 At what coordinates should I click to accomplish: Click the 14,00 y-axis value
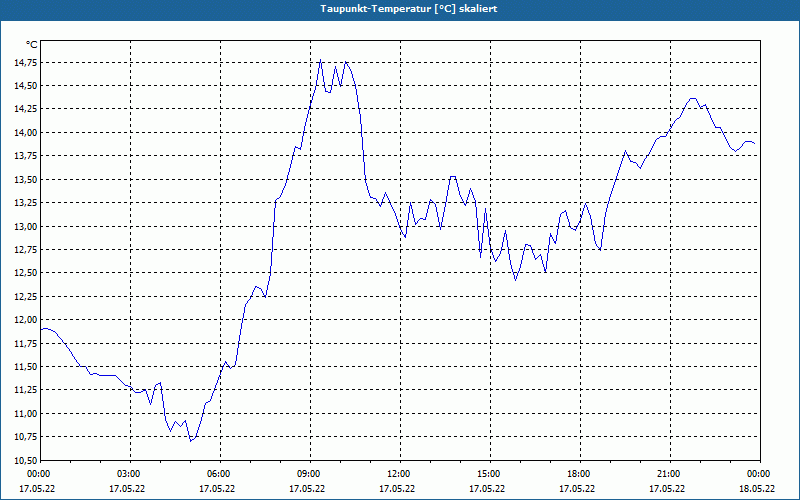click(25, 133)
